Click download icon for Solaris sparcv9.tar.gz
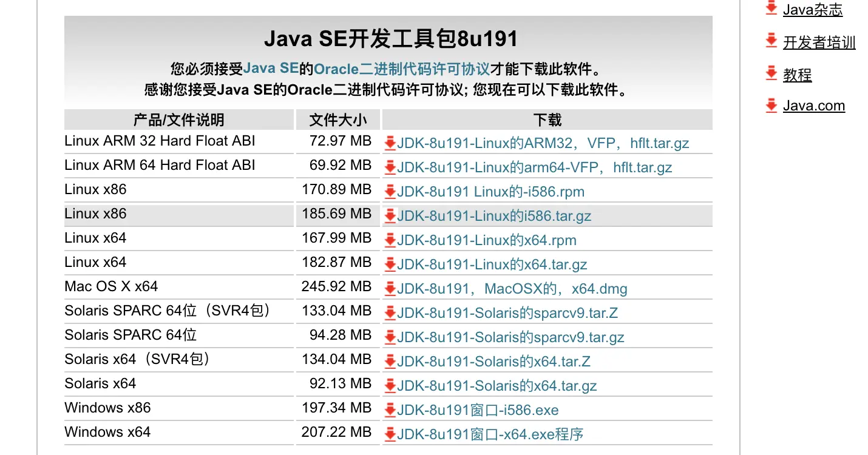Screen dimensions: 868x455 click(390, 338)
